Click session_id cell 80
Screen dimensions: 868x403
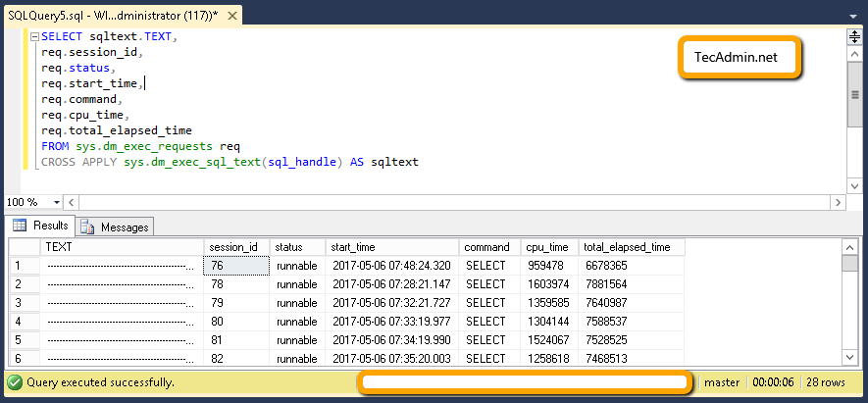pos(236,322)
